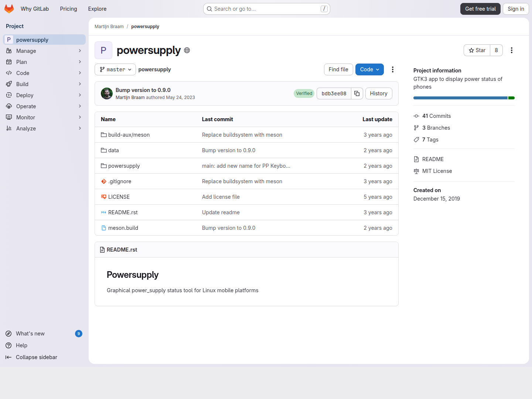The width and height of the screenshot is (532, 399).
Task: Open the project actions kebab menu
Action: point(512,50)
